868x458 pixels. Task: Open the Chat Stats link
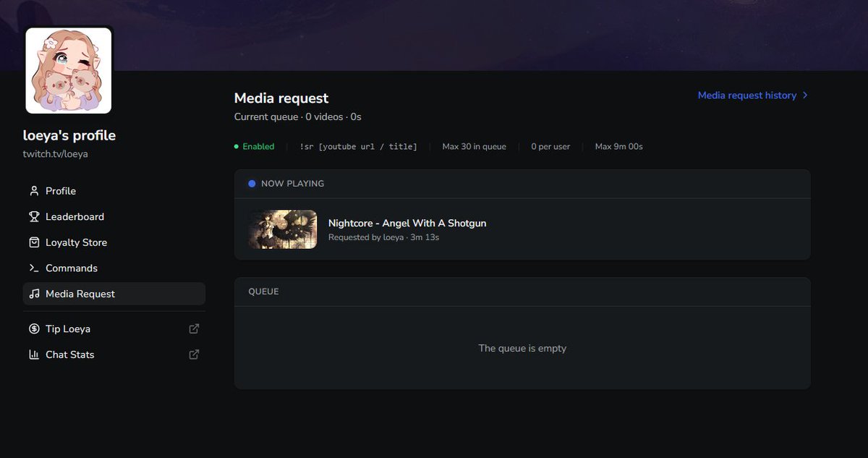click(114, 355)
